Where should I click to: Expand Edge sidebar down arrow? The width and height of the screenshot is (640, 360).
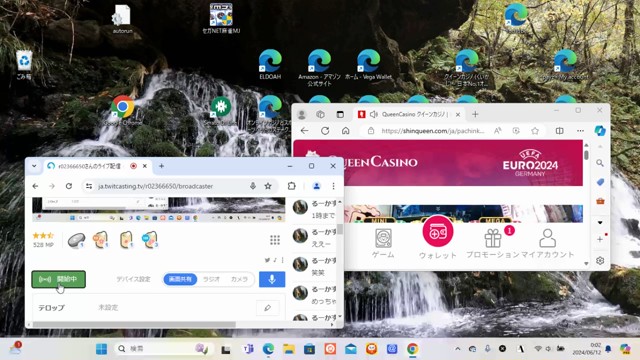coord(600,222)
